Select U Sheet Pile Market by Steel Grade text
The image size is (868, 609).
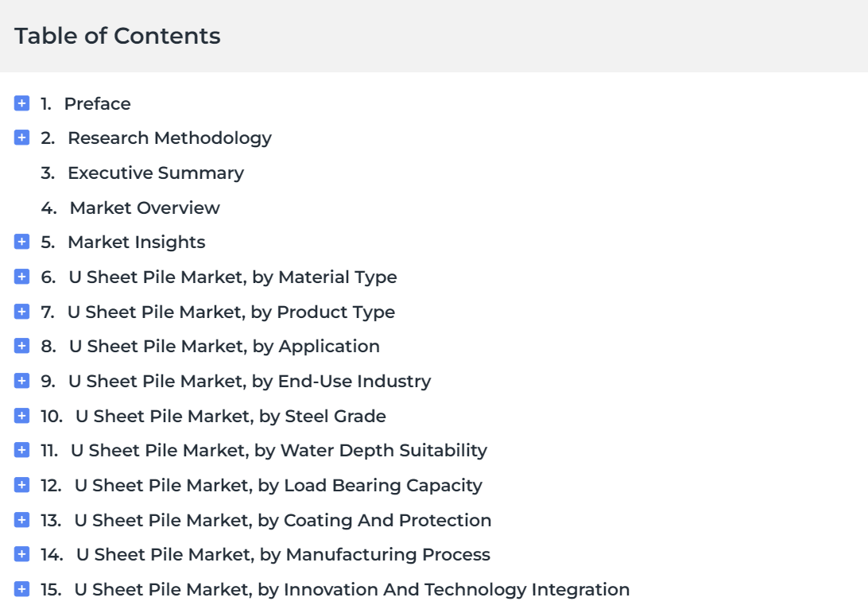[x=231, y=416]
